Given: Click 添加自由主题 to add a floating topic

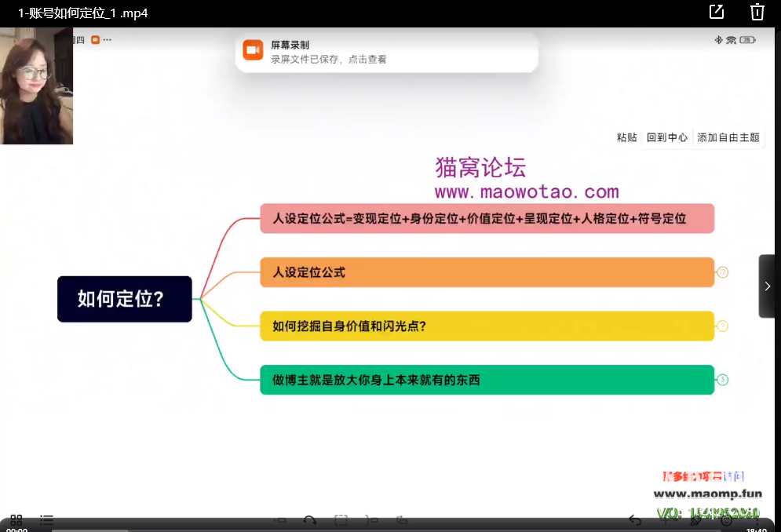Looking at the screenshot, I should click(x=728, y=137).
